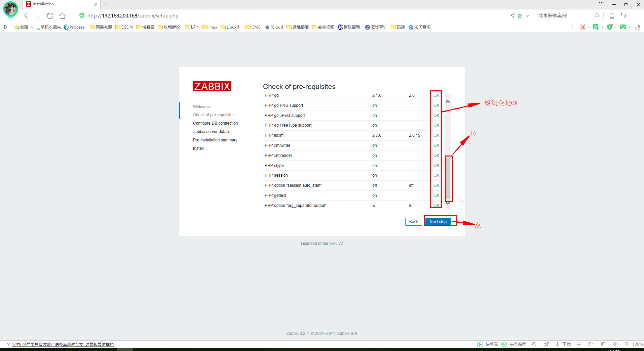Open the 云计算V bookmark
The image size is (644, 351).
pyautogui.click(x=375, y=27)
